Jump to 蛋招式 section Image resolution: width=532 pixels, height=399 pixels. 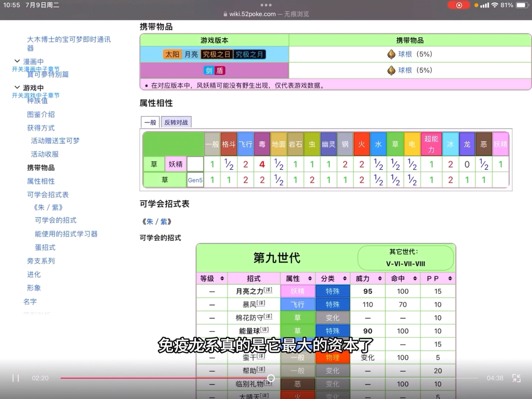(45, 248)
